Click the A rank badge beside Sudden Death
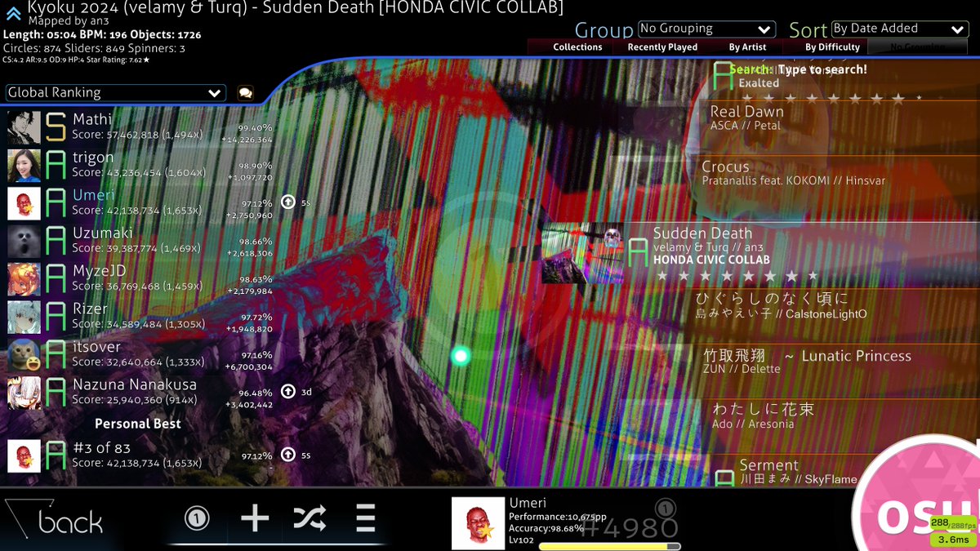 click(x=637, y=253)
